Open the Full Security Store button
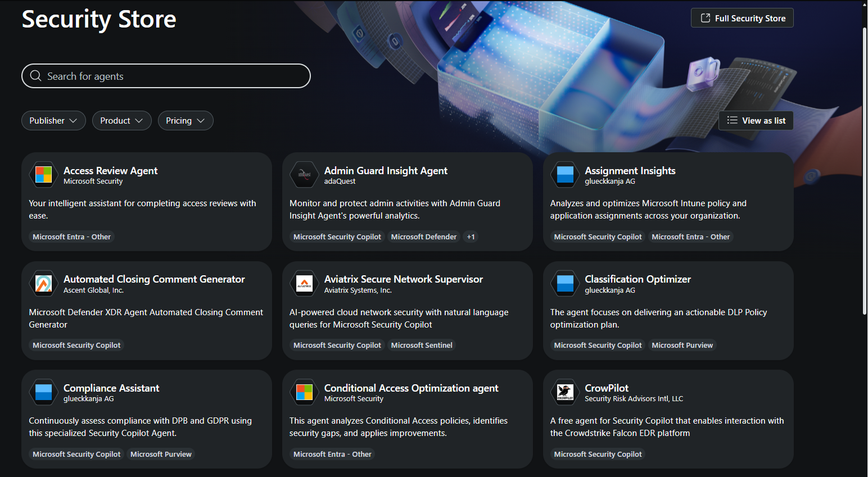This screenshot has height=477, width=868. [742, 18]
